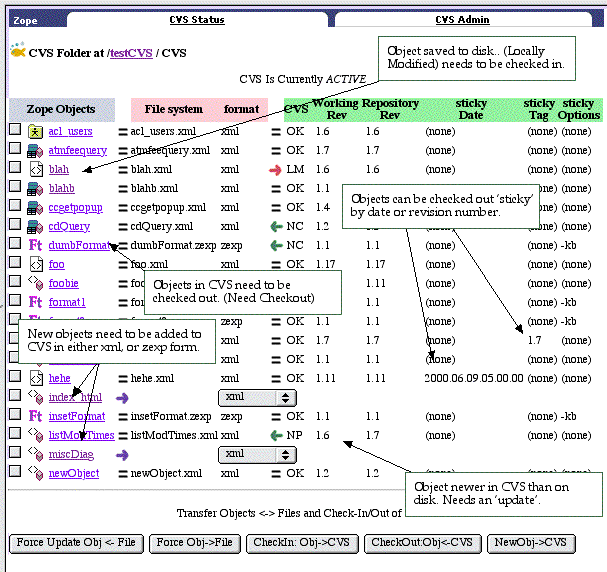The height and width of the screenshot is (572, 607).
Task: Switch to the CVS Status tab
Action: [197, 20]
